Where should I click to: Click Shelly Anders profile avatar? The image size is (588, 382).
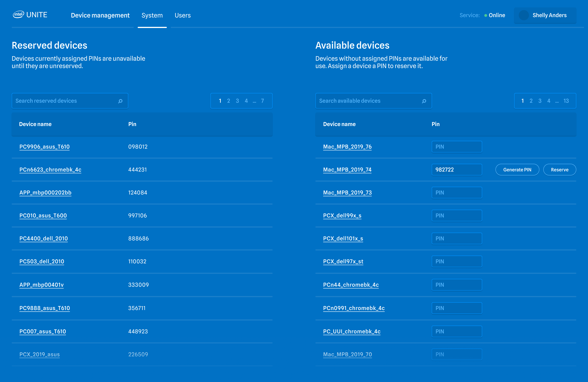coord(524,15)
